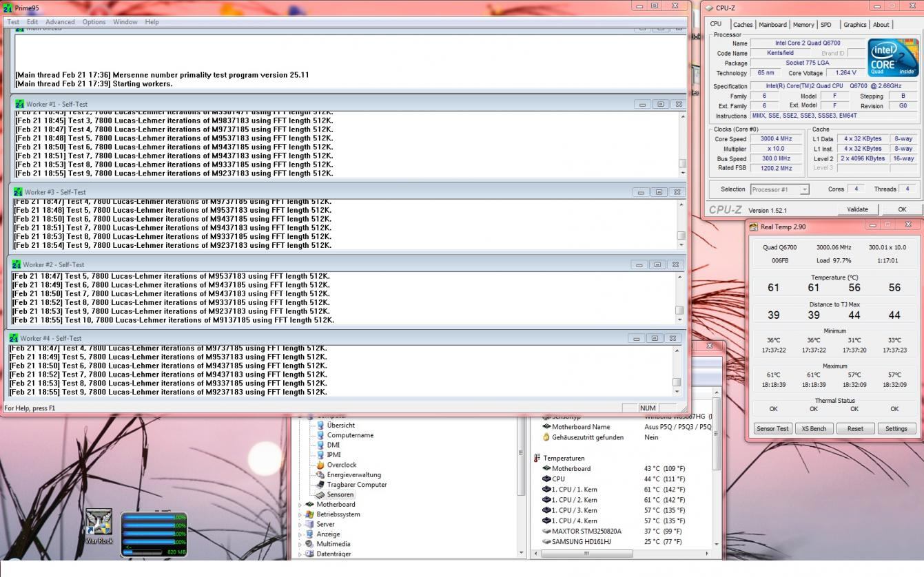Image resolution: width=924 pixels, height=577 pixels.
Task: Switch to the SPD tab in CPU-Z
Action: 826,25
